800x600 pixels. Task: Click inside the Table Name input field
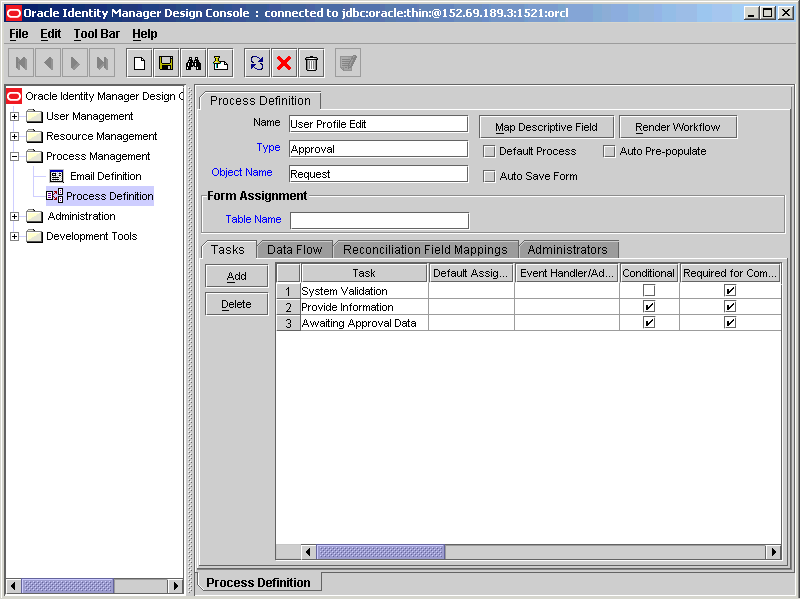tap(378, 219)
